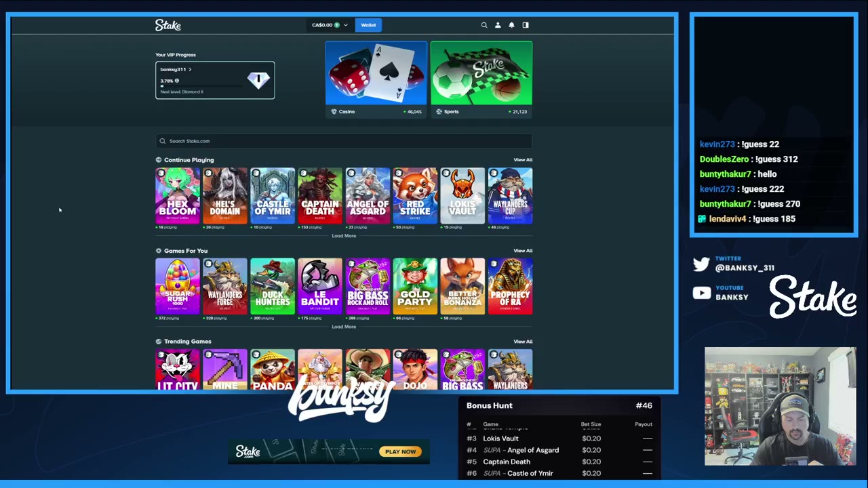Viewport: 868px width, 488px height.
Task: Click the Casino icon under the dice card
Action: 334,112
